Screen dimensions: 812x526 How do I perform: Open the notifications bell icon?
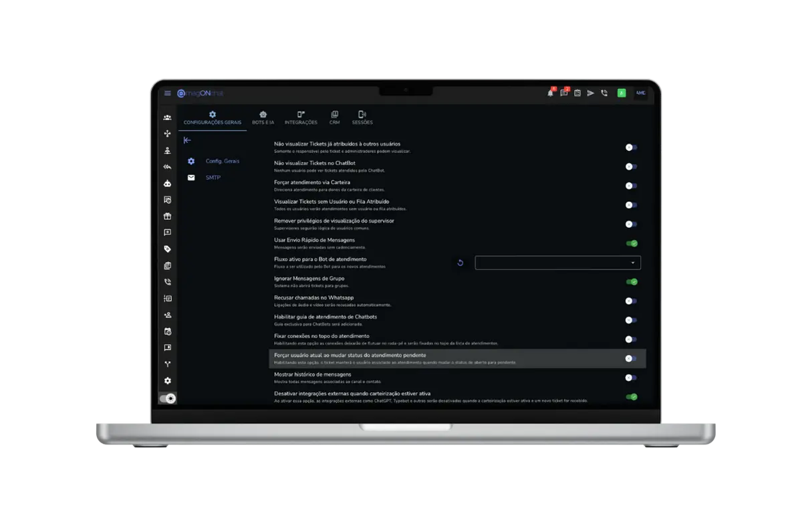tap(551, 93)
